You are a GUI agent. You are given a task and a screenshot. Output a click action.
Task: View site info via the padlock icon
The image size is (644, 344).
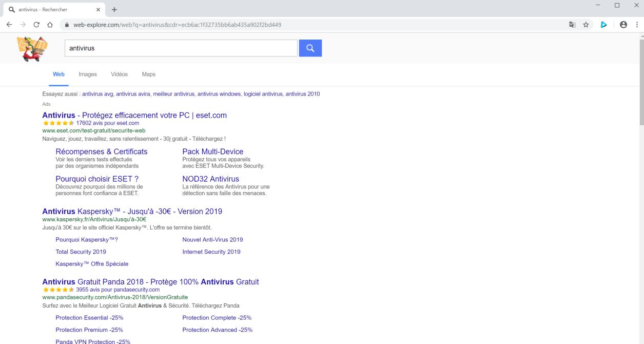[66, 25]
